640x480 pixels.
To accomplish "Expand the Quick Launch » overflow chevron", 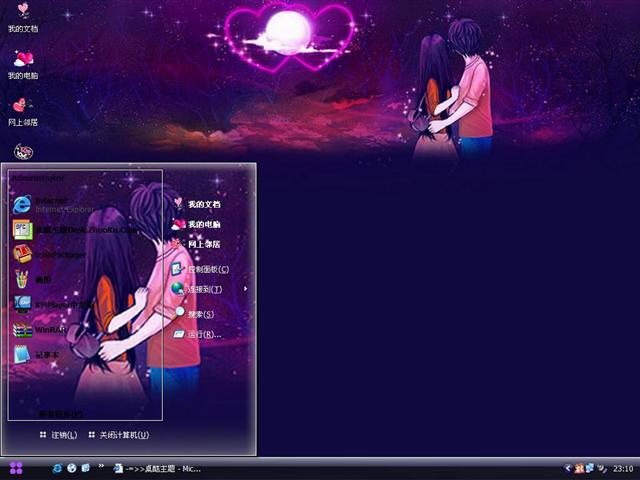I will (101, 467).
